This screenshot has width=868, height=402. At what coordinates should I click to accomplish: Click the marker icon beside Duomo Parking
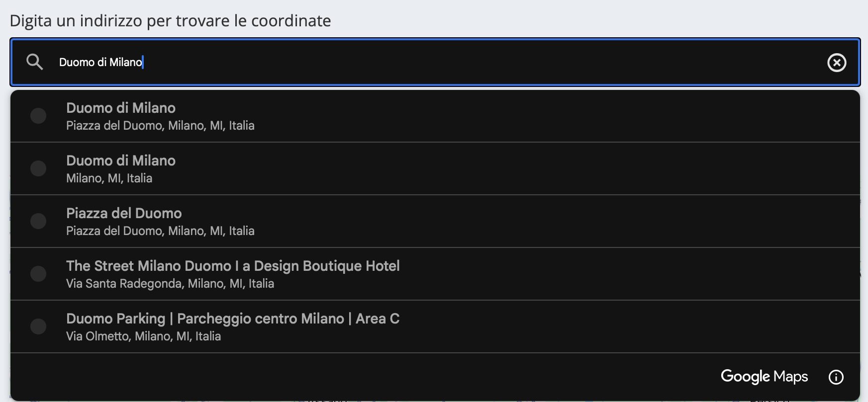point(38,326)
